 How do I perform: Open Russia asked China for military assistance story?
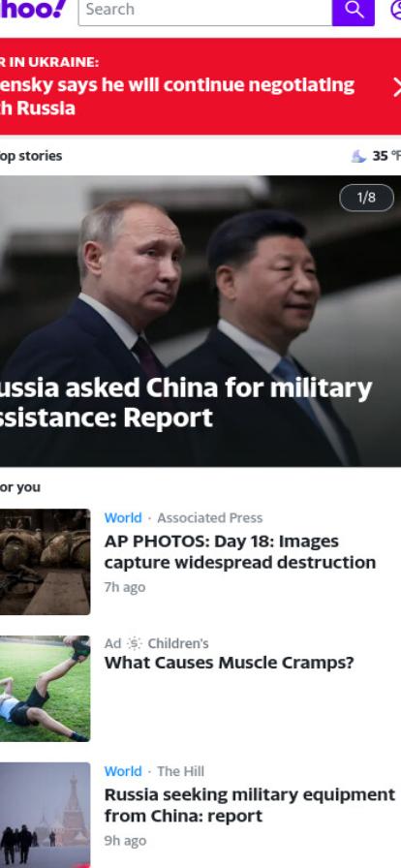pos(186,403)
